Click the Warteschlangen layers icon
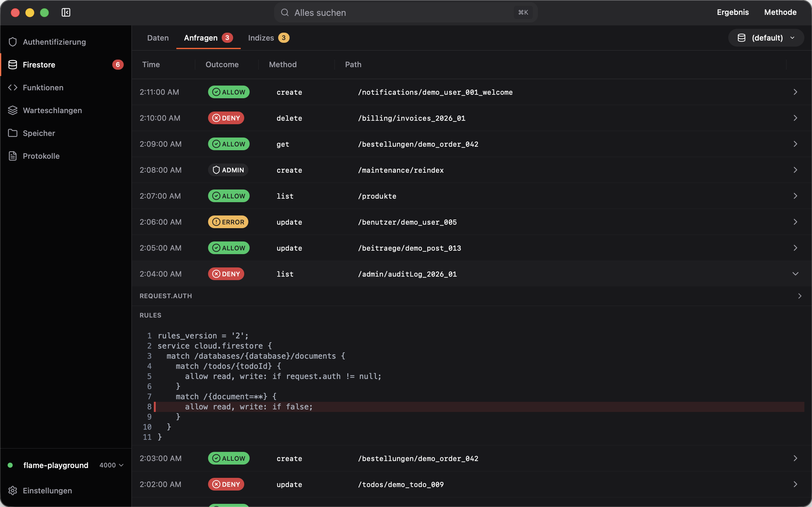Image resolution: width=812 pixels, height=507 pixels. click(13, 110)
